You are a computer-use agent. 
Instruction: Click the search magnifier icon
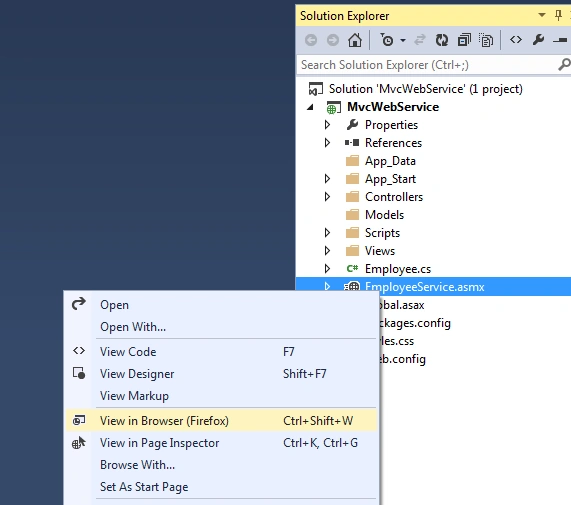pos(564,65)
